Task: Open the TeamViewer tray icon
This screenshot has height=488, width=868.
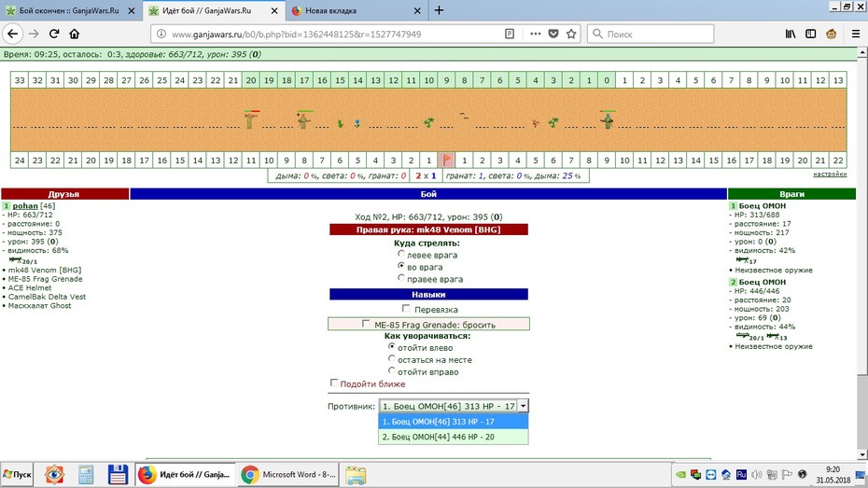Action: pos(711,475)
